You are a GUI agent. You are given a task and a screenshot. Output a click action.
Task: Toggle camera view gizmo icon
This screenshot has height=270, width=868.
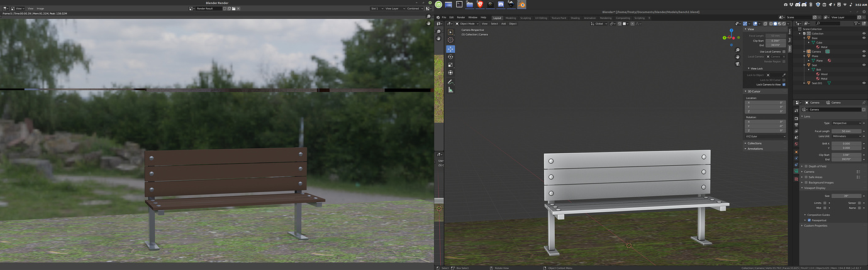737,64
